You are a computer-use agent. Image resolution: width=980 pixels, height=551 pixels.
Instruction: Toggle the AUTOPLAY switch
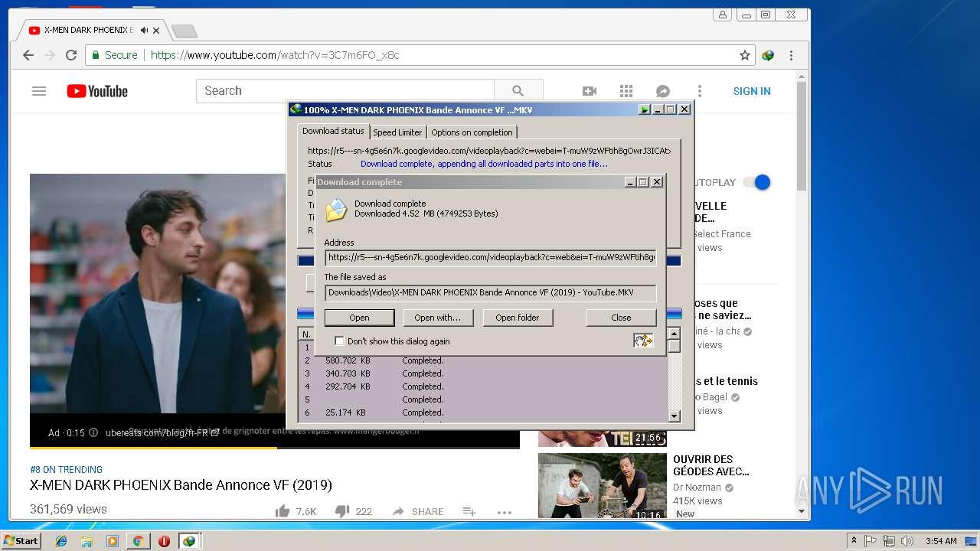[x=756, y=182]
